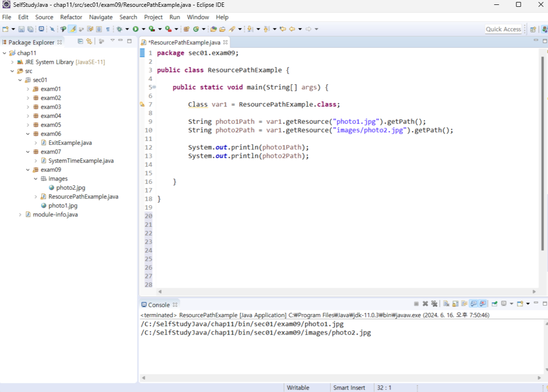Click the Open Task toolbar icon
The width and height of the screenshot is (548, 392).
pos(222,29)
